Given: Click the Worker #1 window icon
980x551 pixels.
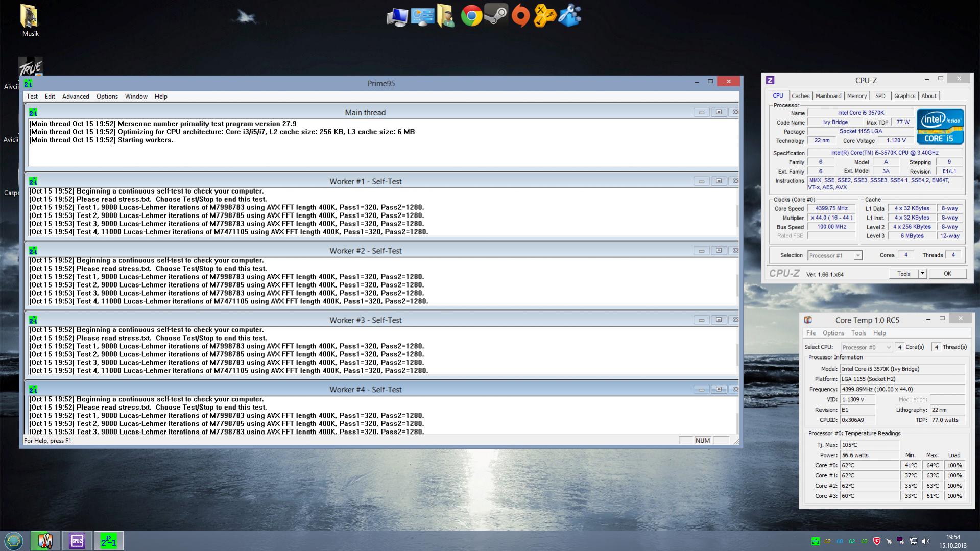Looking at the screenshot, I should 33,181.
